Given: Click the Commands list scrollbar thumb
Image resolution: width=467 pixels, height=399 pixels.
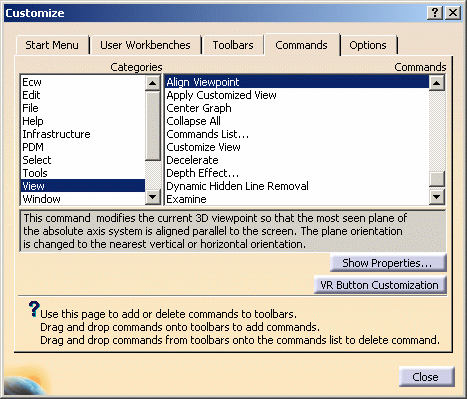Looking at the screenshot, I should (437, 179).
